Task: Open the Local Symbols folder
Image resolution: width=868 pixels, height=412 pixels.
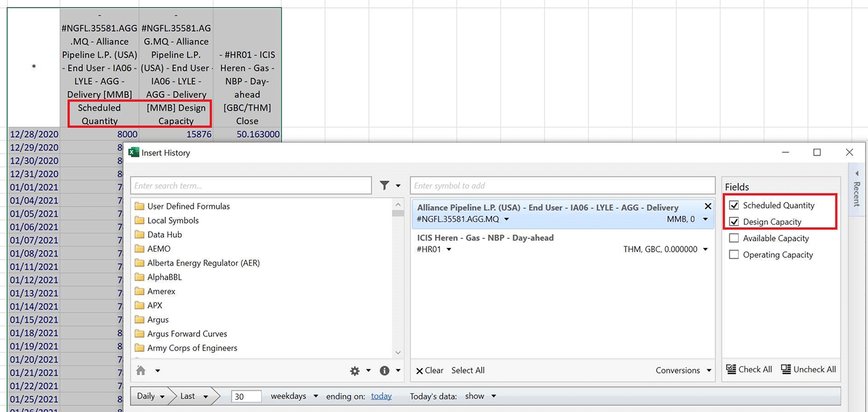Action: click(x=166, y=220)
